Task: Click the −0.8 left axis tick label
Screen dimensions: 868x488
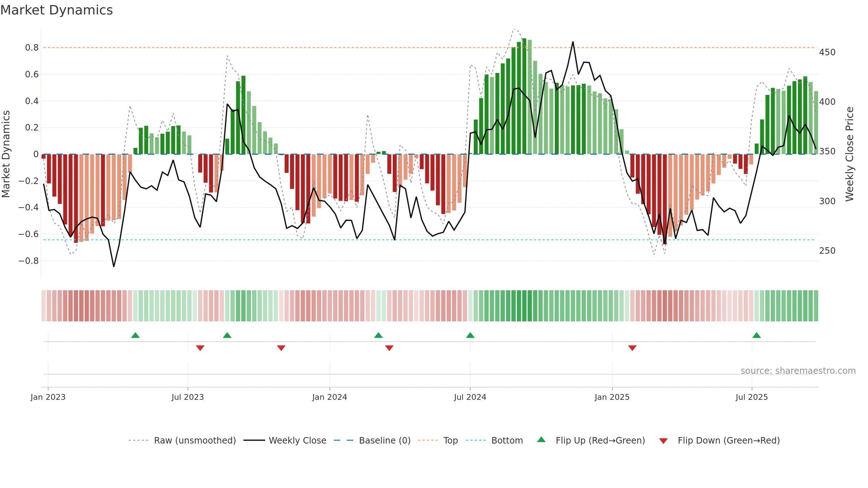Action: pyautogui.click(x=29, y=261)
